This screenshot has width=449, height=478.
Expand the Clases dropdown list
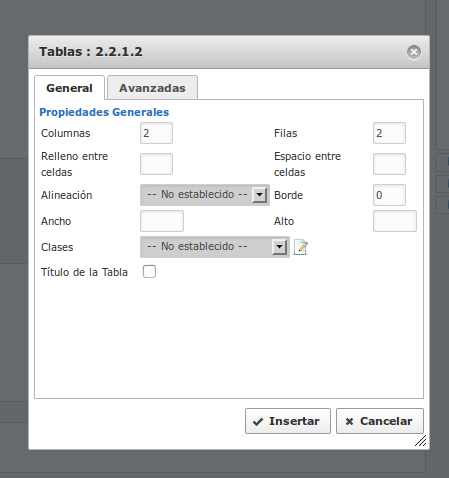click(x=215, y=247)
